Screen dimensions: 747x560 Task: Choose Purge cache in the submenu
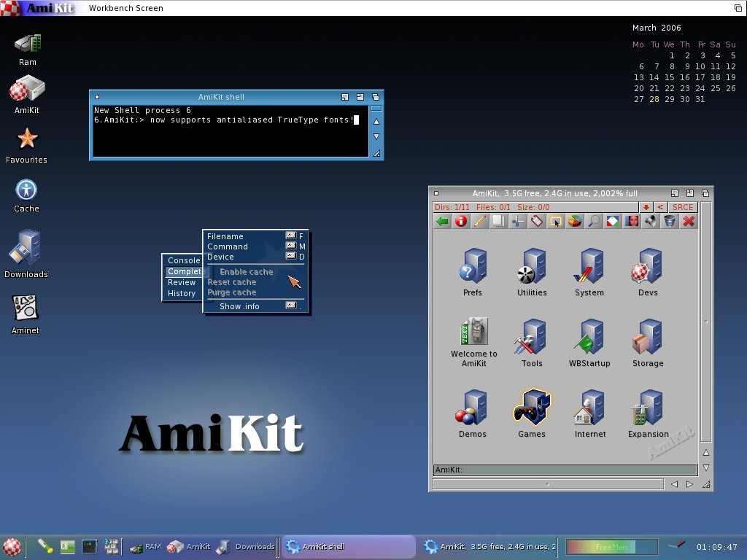click(x=256, y=292)
